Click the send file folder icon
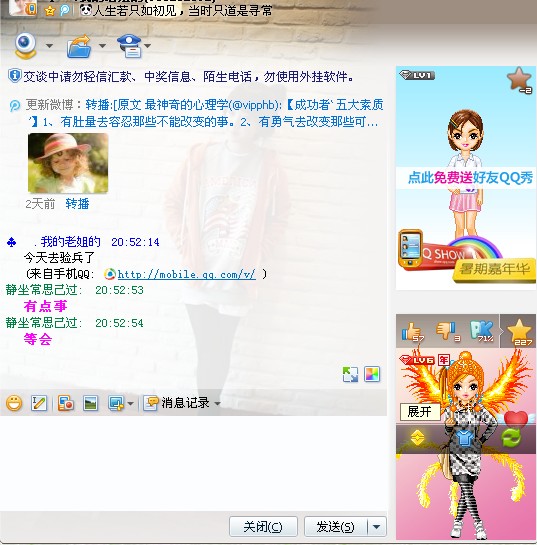This screenshot has height=545, width=537. click(79, 46)
